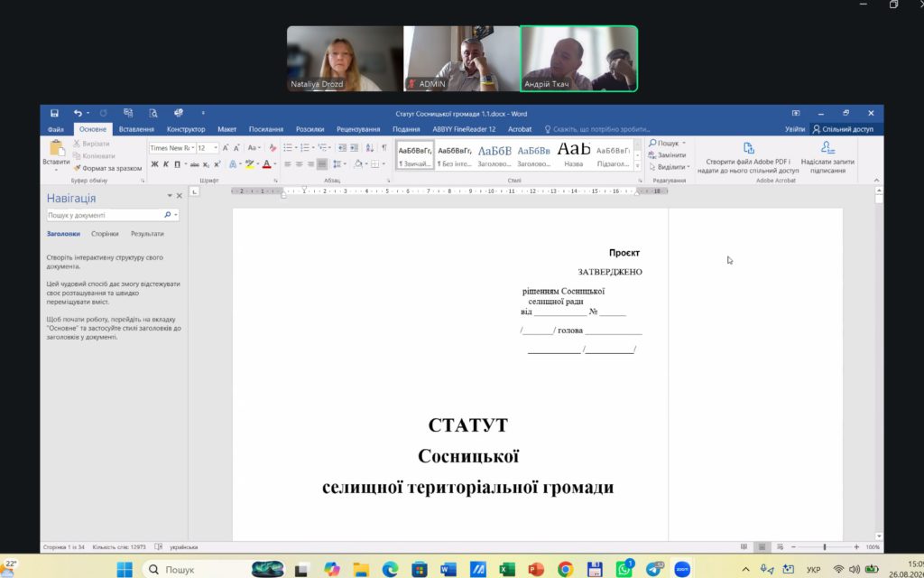Open print preview from the quick access toolbar

coord(153,113)
